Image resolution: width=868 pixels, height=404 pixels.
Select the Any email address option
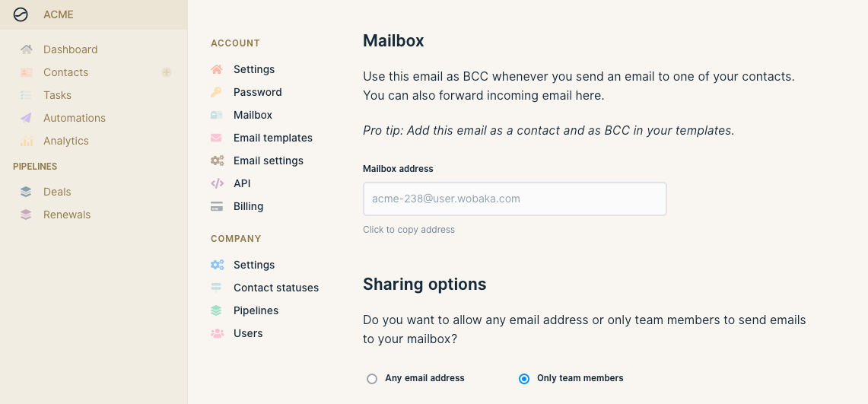[372, 379]
